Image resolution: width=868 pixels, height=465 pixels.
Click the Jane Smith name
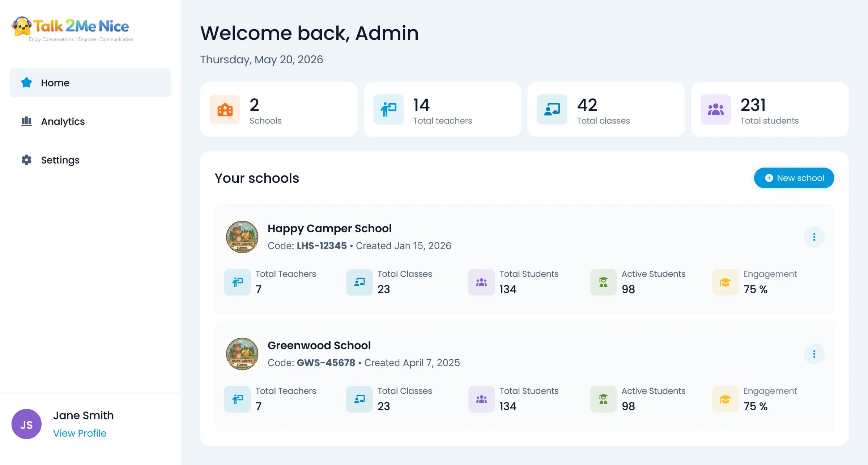[83, 415]
